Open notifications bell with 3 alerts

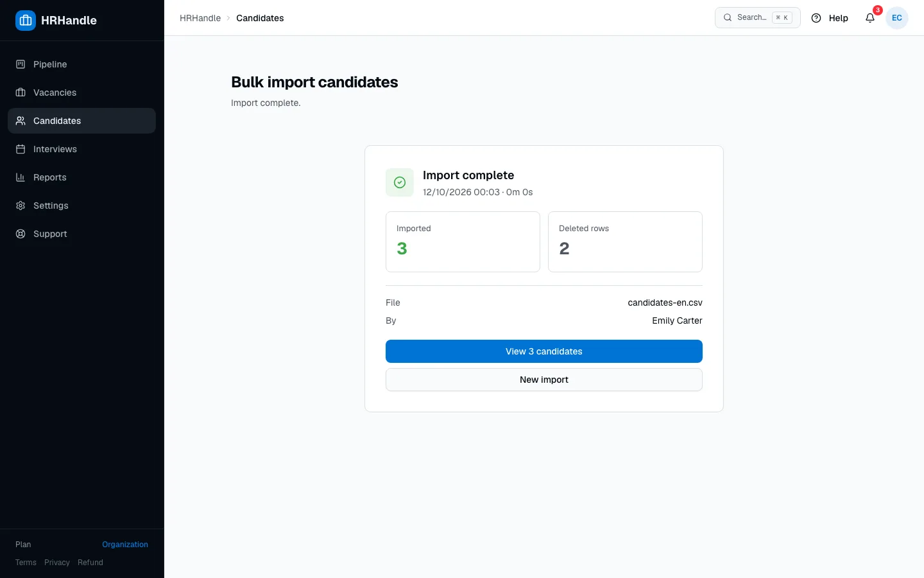point(870,18)
